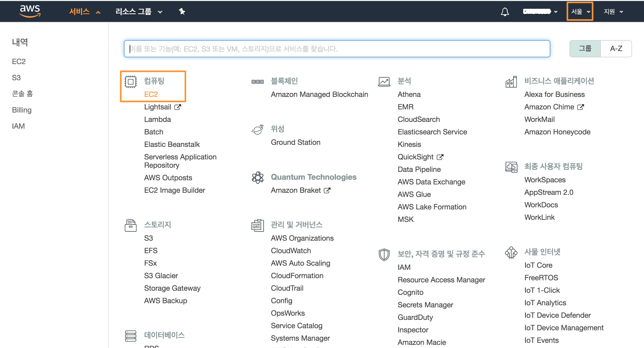Switch service view to 그룹 grouping
This screenshot has width=644, height=348.
click(x=585, y=48)
